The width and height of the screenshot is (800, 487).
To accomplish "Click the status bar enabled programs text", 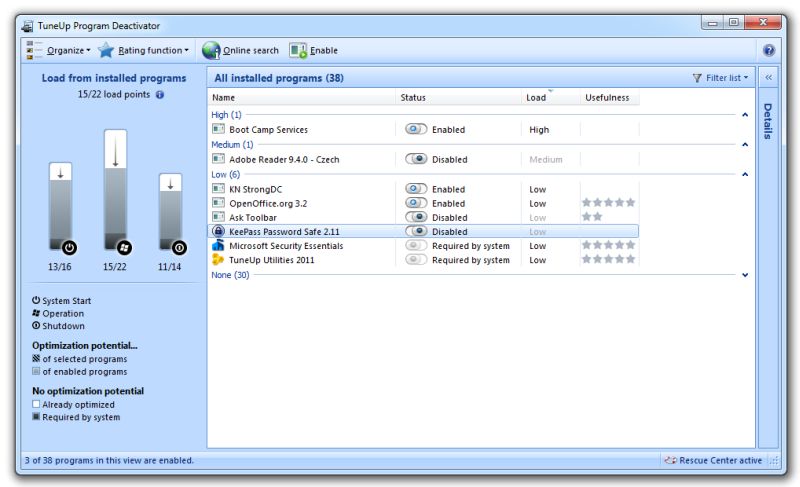I will pyautogui.click(x=109, y=460).
